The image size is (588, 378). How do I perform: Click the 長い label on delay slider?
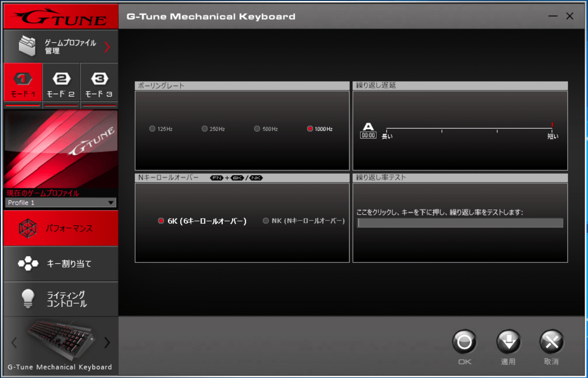(x=387, y=137)
